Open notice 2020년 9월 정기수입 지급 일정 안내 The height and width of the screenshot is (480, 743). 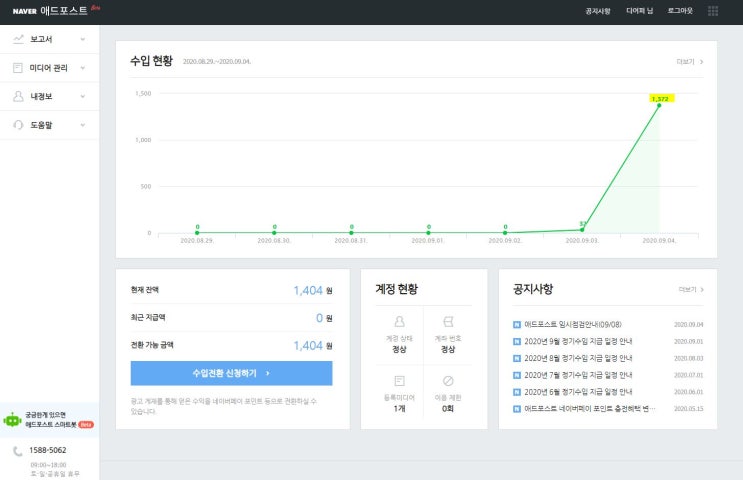(x=578, y=341)
